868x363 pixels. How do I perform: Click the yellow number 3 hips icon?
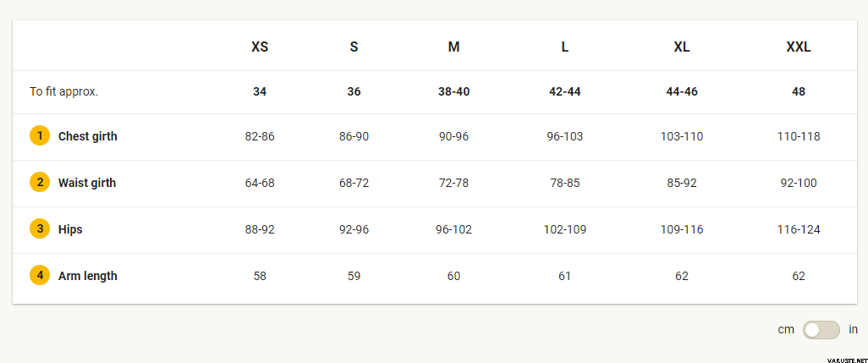tap(40, 229)
